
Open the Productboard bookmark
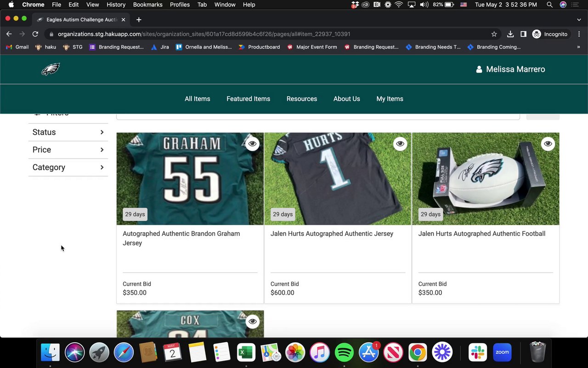click(x=259, y=47)
